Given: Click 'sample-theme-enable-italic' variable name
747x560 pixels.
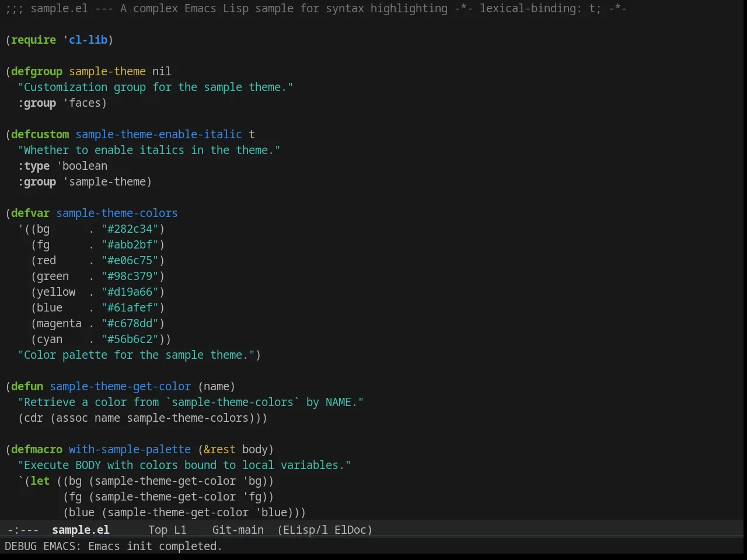Looking at the screenshot, I should [x=159, y=134].
